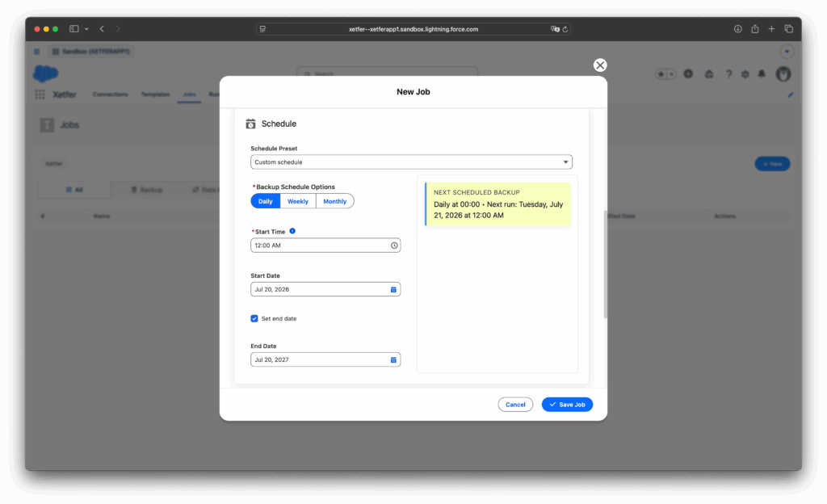Reload the page in Safari
The width and height of the screenshot is (827, 504).
tap(565, 29)
